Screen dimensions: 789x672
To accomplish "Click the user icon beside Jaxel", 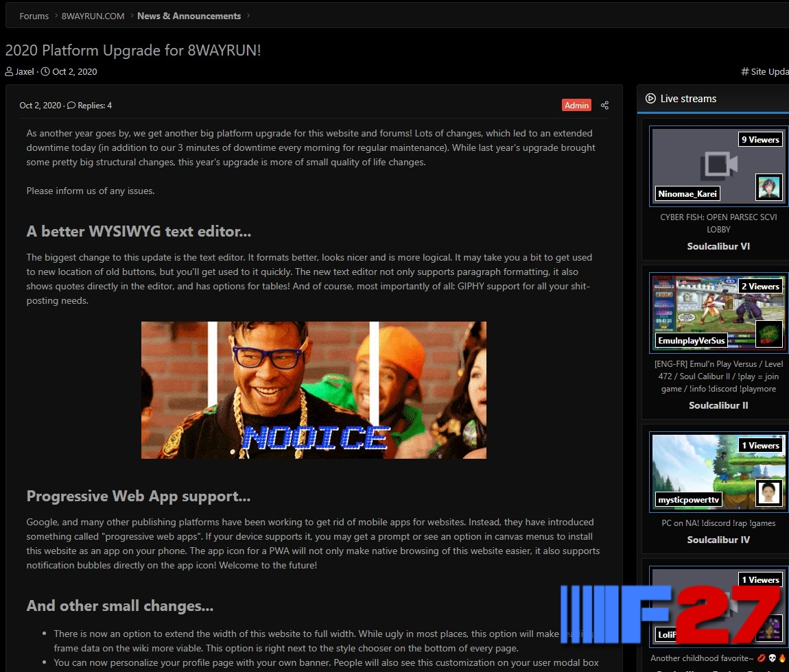I will coord(9,71).
